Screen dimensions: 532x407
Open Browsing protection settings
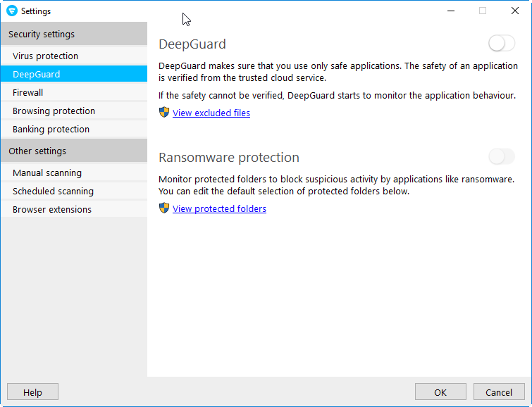54,111
